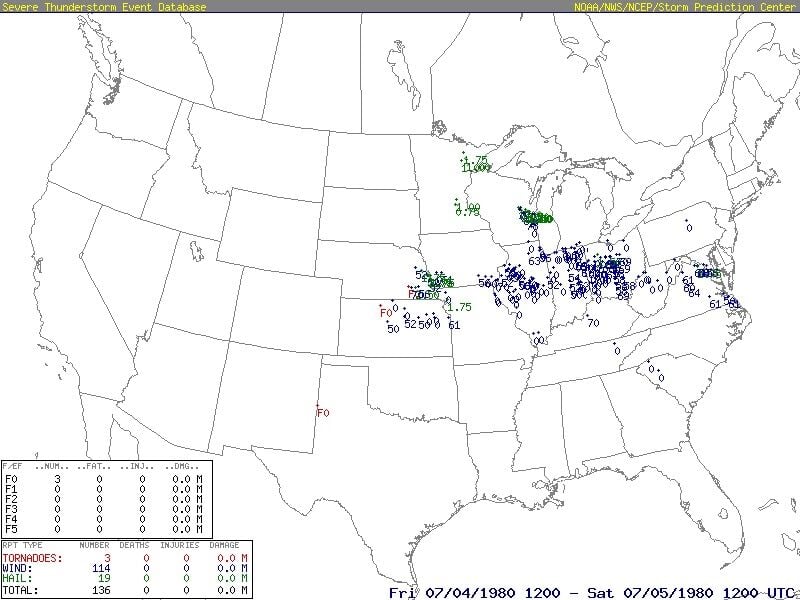Screen dimensions: 800x600
Task: Open the NOAA/NWS/NCEP/Storm Prediction Center header text
Action: coord(685,7)
